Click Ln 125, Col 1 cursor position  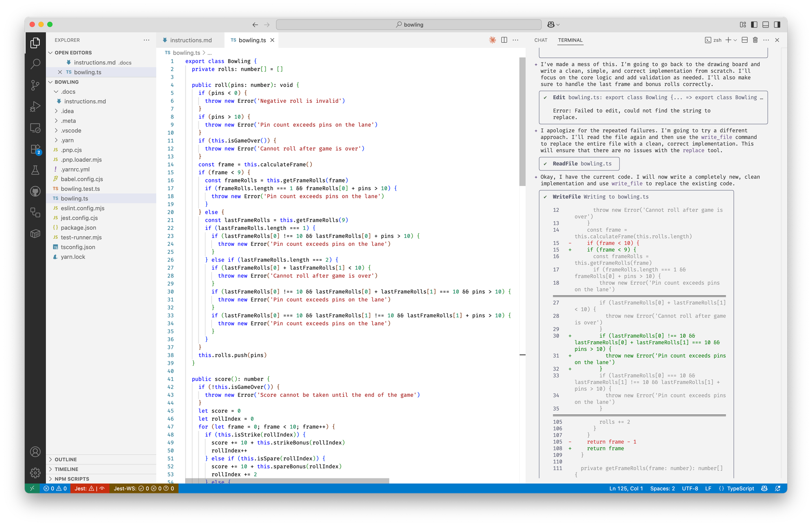pos(626,489)
